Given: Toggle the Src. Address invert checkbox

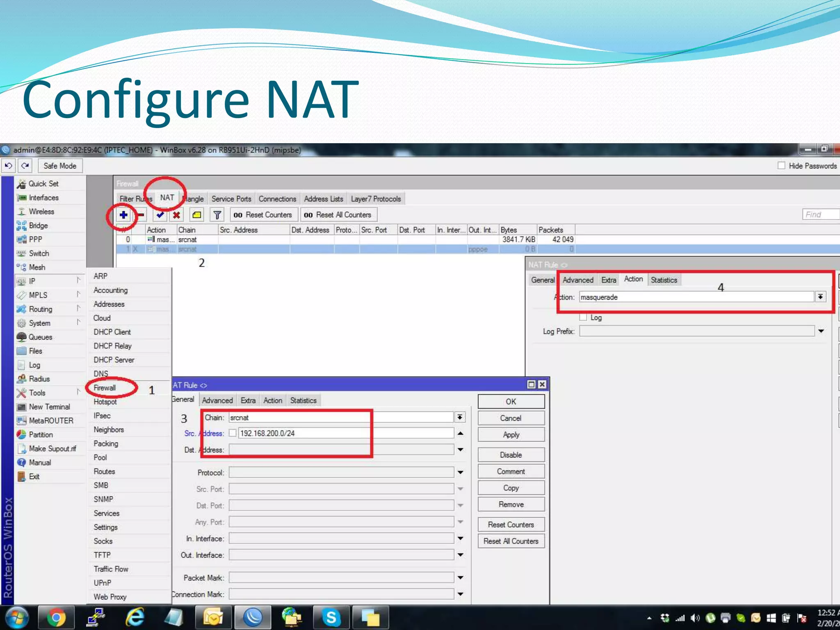Looking at the screenshot, I should click(x=233, y=433).
